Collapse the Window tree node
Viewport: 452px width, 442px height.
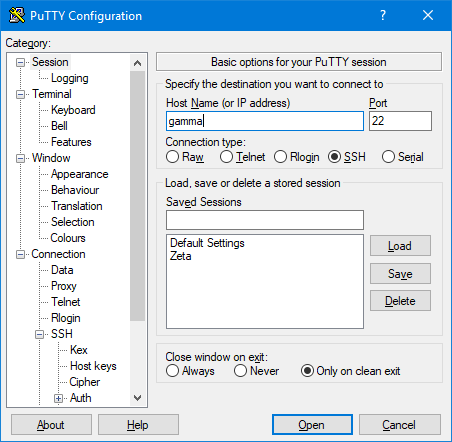[x=21, y=158]
